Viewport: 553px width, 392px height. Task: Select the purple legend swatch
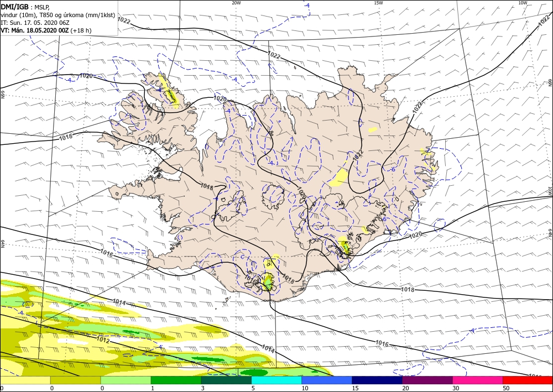click(x=427, y=380)
